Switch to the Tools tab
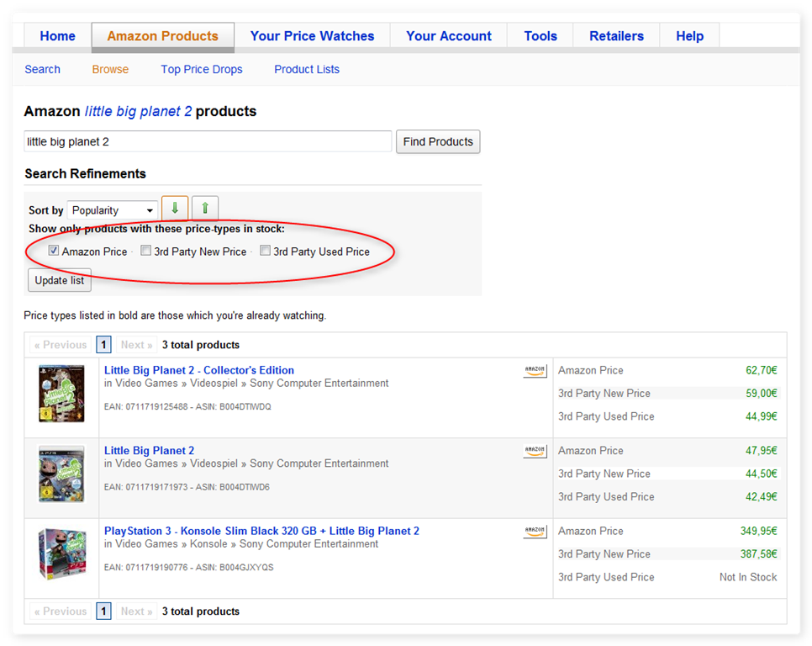Screen dimensions: 812x646 [540, 35]
